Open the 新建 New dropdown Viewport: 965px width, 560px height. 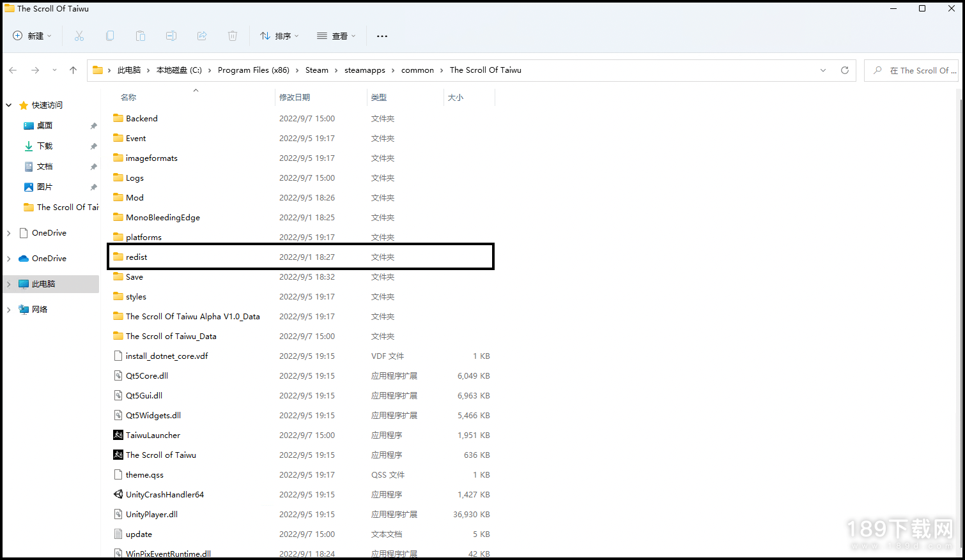pyautogui.click(x=32, y=36)
